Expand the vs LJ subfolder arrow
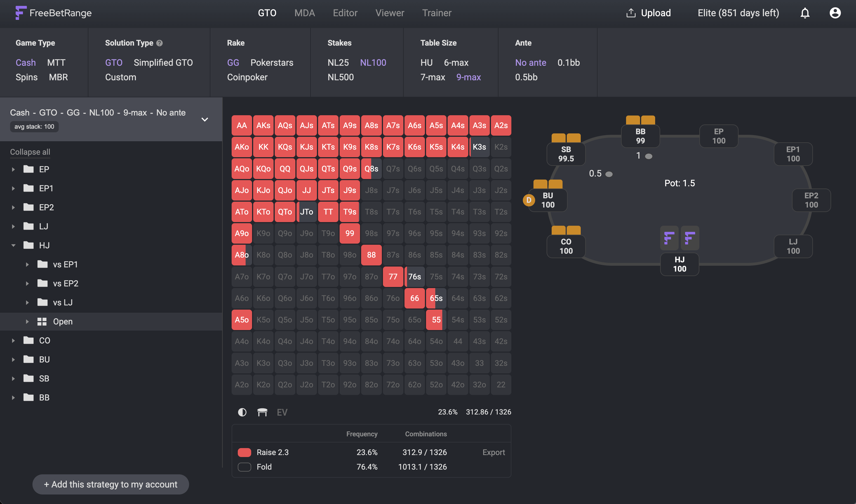This screenshot has height=504, width=856. [x=27, y=302]
